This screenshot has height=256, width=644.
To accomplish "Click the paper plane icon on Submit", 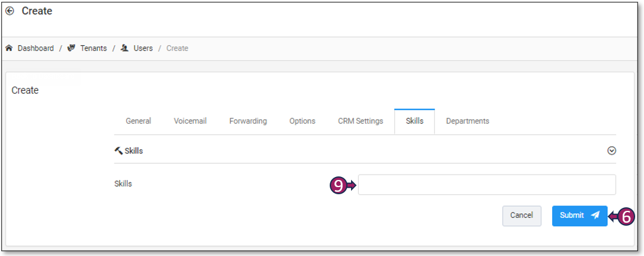I will pos(595,216).
